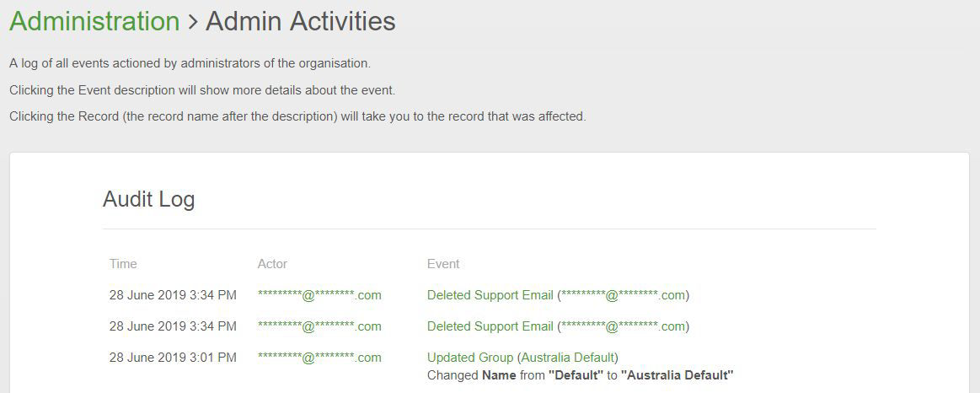Click the Admin Activities page title
Image resolution: width=980 pixels, height=393 pixels.
pos(300,22)
